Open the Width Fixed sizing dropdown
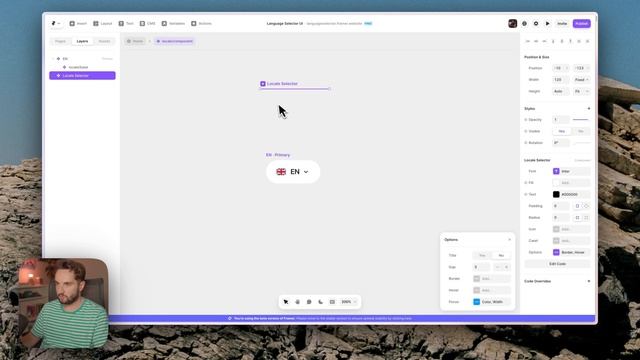This screenshot has height=360, width=640. click(x=582, y=80)
